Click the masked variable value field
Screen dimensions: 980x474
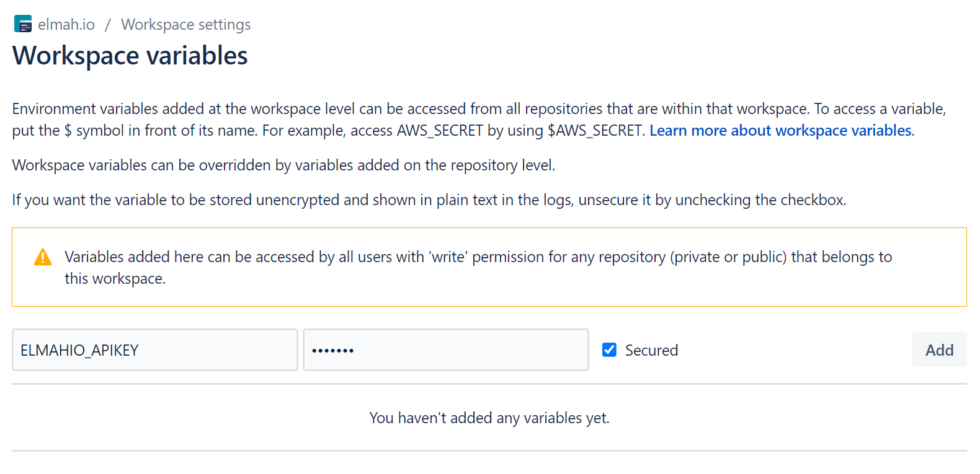pos(445,349)
